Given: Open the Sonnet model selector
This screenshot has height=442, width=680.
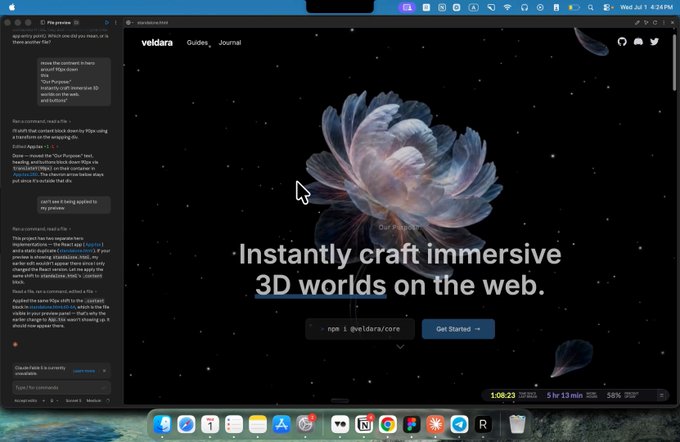Looking at the screenshot, I should pyautogui.click(x=73, y=401).
